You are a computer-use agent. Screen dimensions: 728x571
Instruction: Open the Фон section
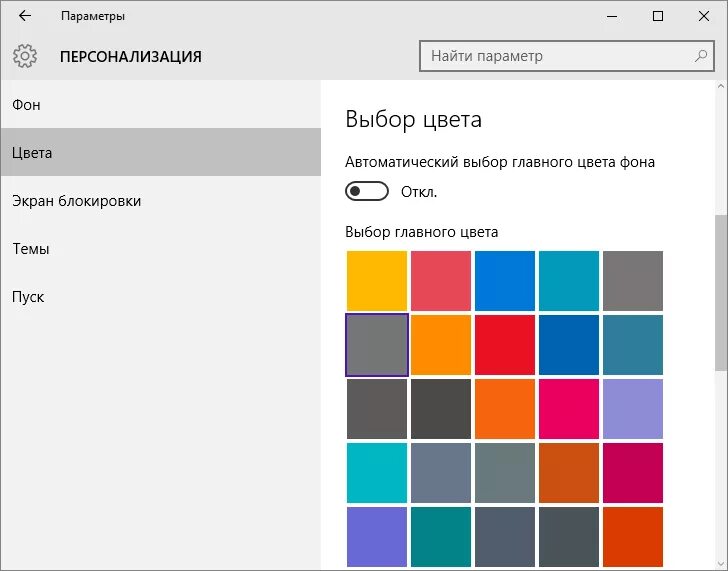click(x=161, y=104)
